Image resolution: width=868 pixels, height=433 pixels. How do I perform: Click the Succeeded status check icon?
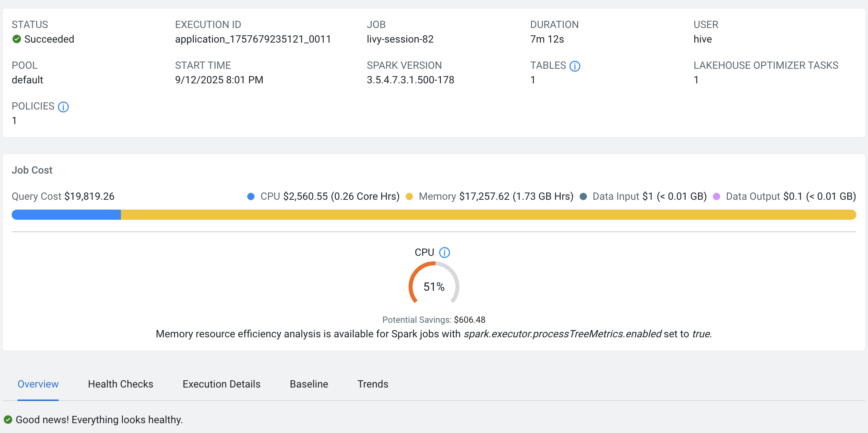16,39
